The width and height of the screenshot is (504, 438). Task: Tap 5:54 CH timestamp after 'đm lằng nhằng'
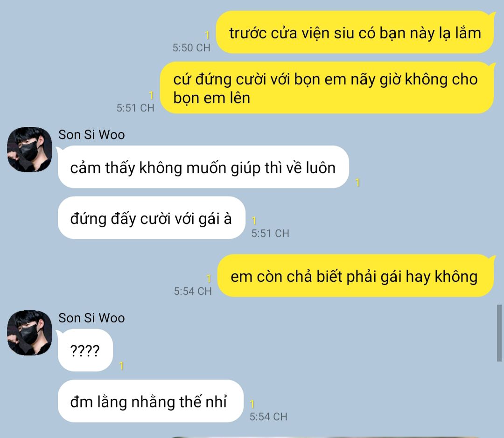coord(268,417)
